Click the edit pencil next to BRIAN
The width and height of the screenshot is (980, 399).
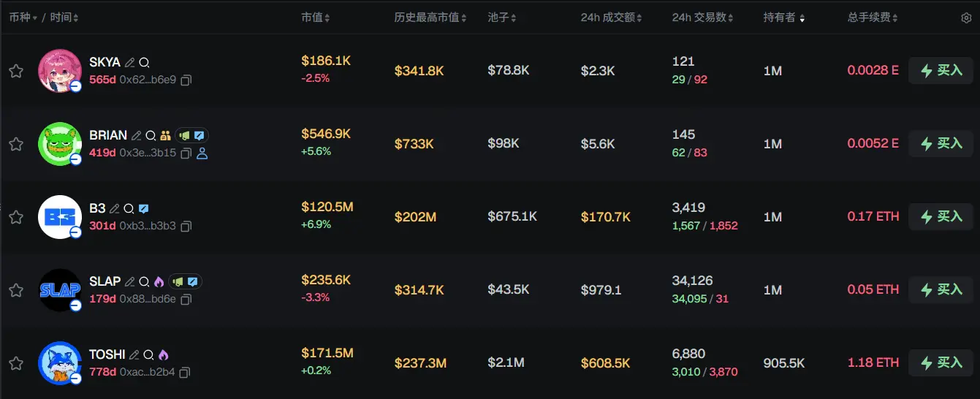point(136,135)
